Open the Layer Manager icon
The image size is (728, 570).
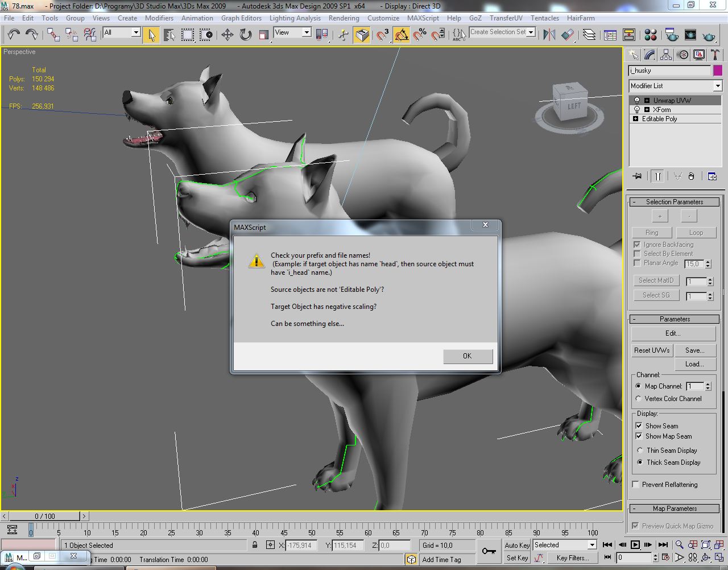tap(589, 35)
